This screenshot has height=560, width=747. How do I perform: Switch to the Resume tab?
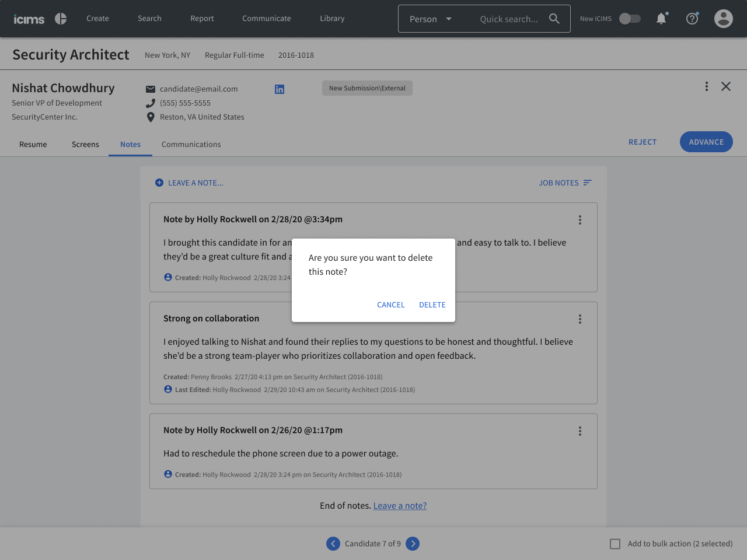pos(33,145)
